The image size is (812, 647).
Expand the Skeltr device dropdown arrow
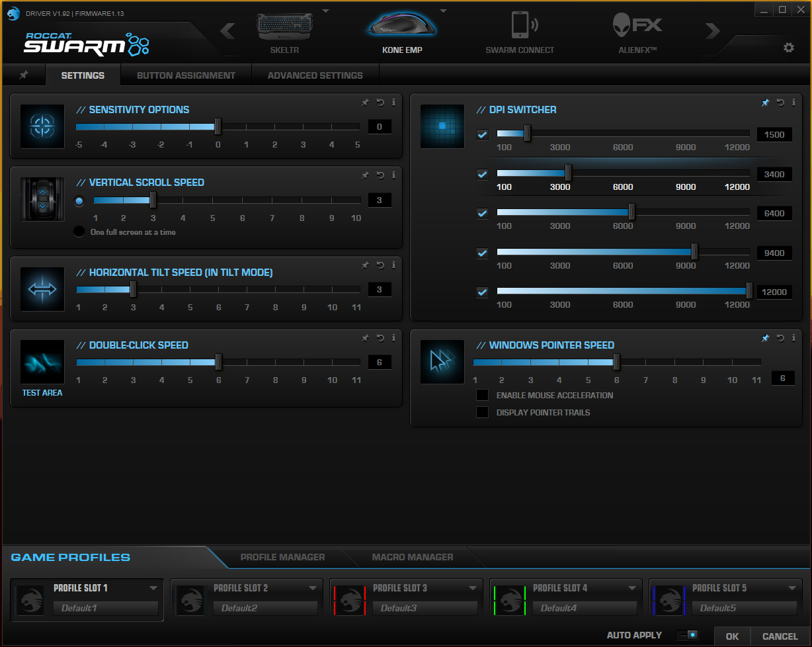tap(325, 11)
